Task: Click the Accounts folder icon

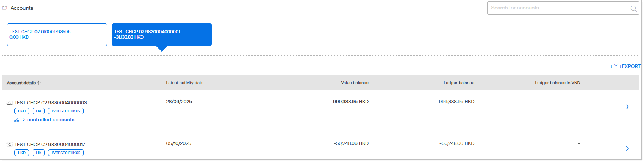Action: point(5,8)
